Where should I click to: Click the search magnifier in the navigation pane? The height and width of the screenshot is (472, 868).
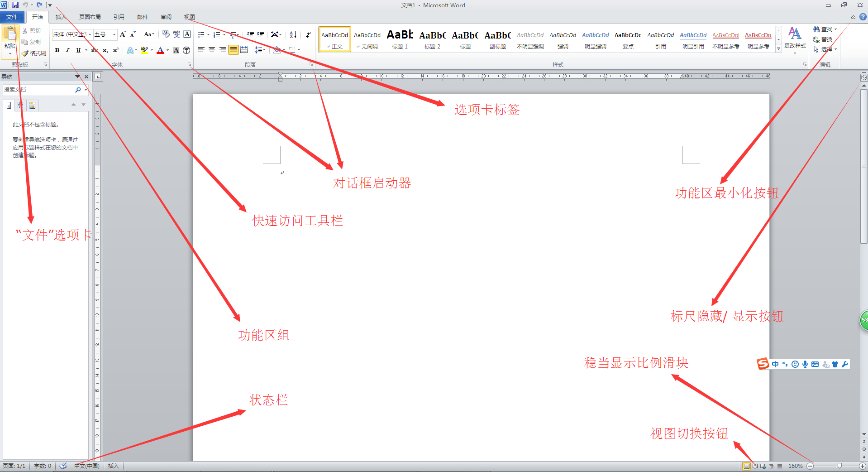[78, 90]
